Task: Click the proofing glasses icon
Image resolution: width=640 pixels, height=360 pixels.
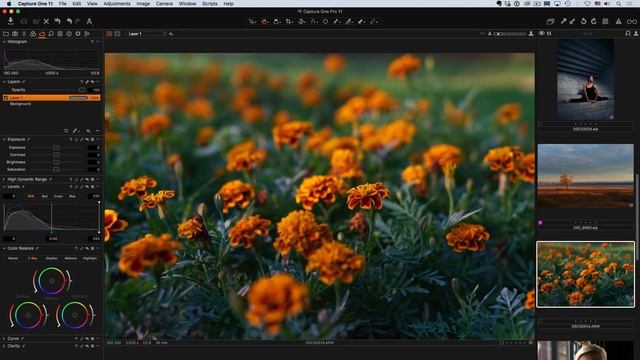Action: [631, 21]
